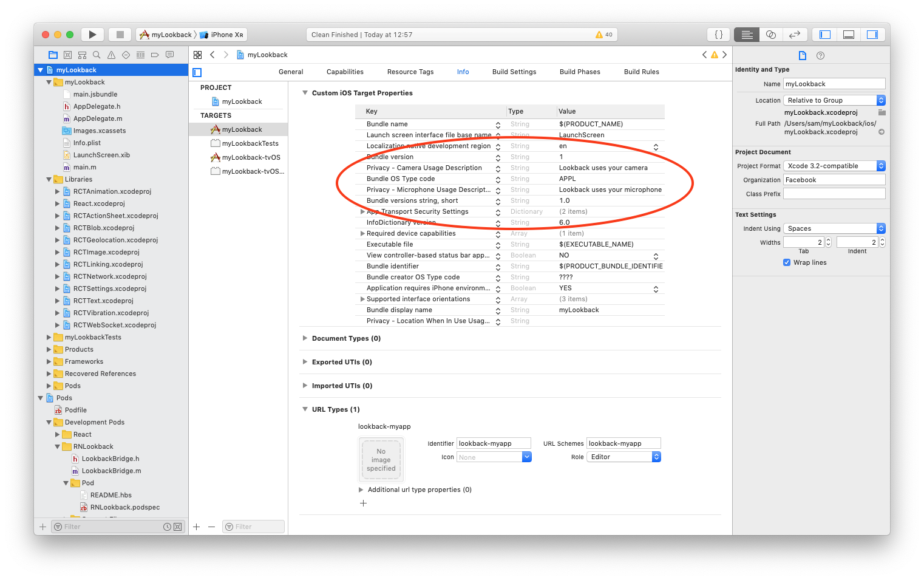
Task: Toggle the bottom Debug area
Action: tap(849, 35)
